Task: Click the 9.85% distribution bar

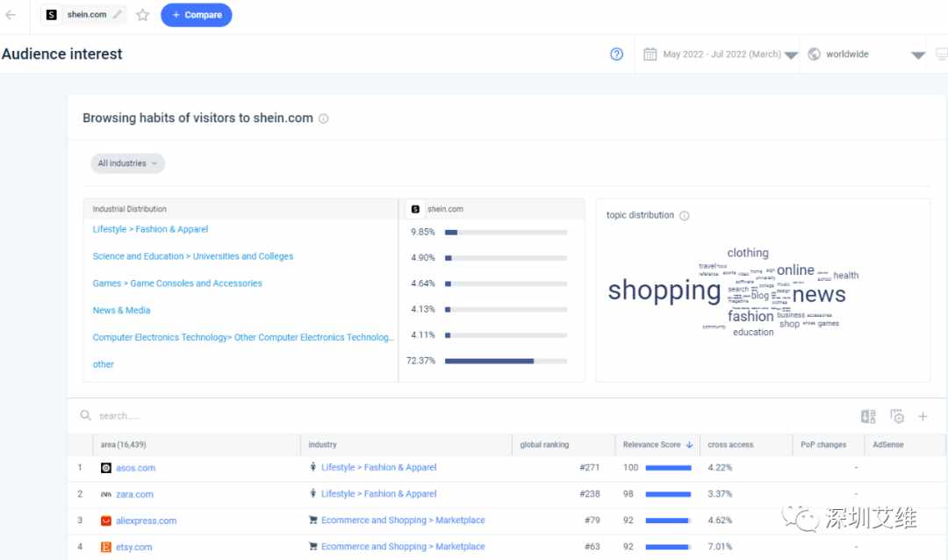Action: (506, 233)
